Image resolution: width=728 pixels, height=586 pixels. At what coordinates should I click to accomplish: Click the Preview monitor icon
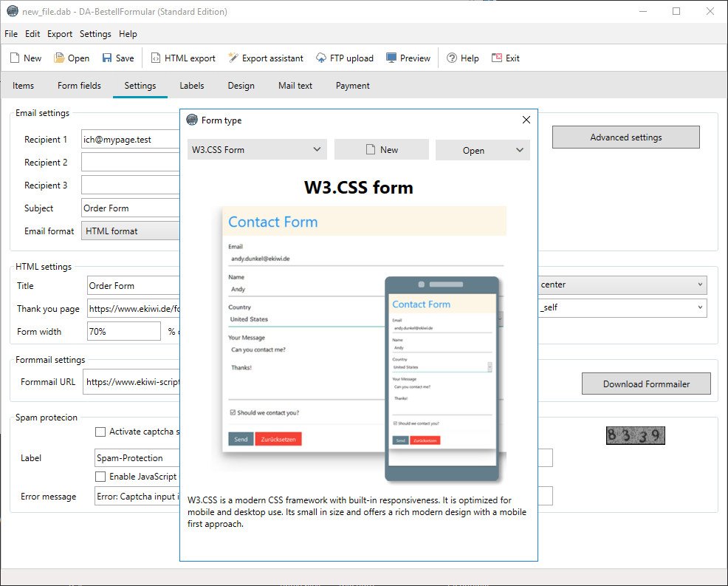point(391,58)
